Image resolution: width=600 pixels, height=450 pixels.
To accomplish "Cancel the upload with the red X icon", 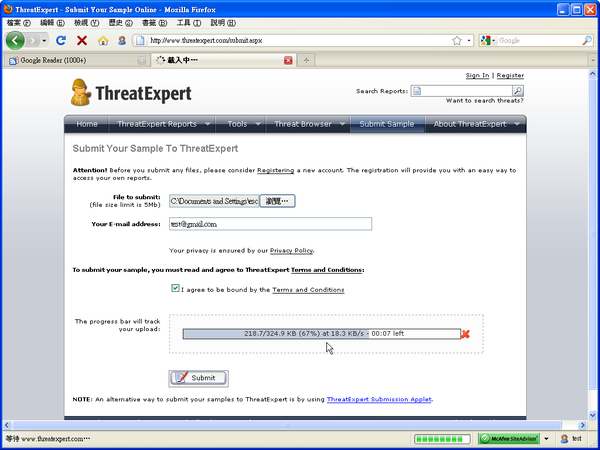I will click(465, 334).
